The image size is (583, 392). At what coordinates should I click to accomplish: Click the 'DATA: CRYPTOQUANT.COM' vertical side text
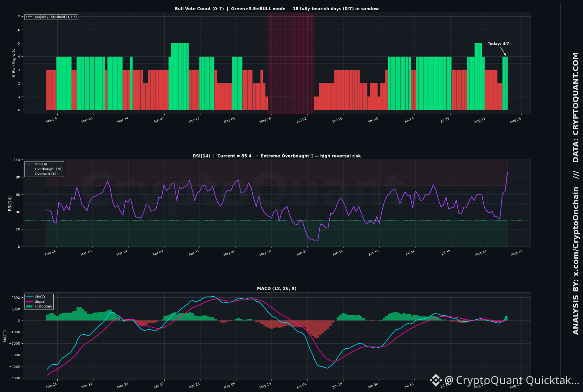576,107
